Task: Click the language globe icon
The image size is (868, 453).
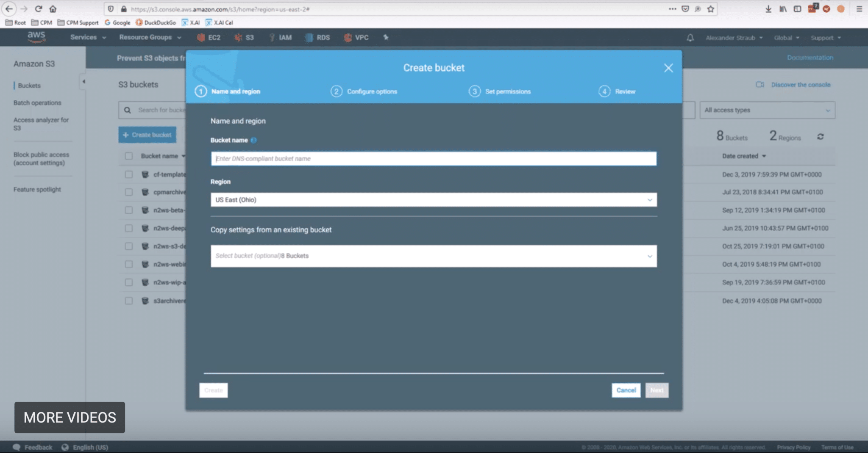Action: (x=65, y=447)
